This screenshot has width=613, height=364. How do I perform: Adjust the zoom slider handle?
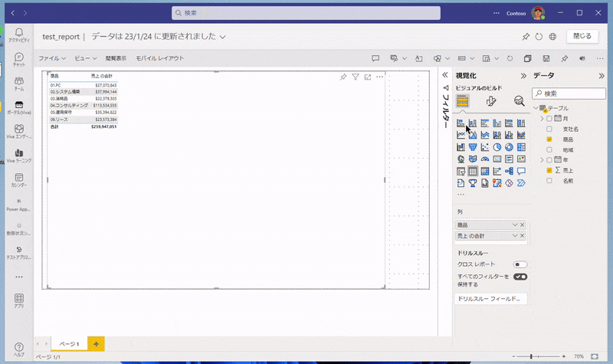tap(531, 356)
